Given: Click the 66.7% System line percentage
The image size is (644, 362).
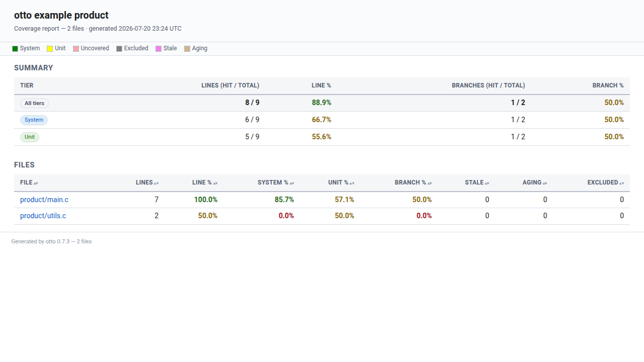Looking at the screenshot, I should coord(321,120).
